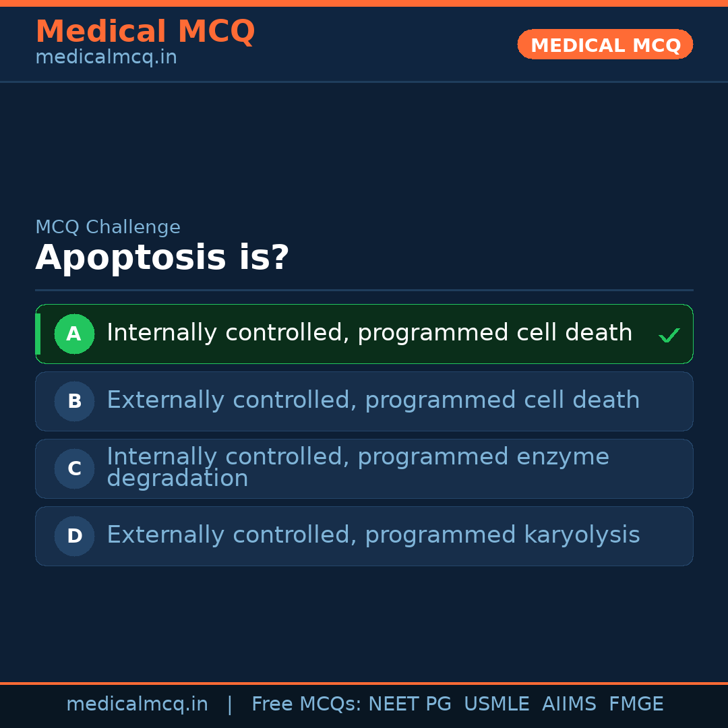Select answer "Internally controlled, programmed enzyme degradation"

(357, 467)
